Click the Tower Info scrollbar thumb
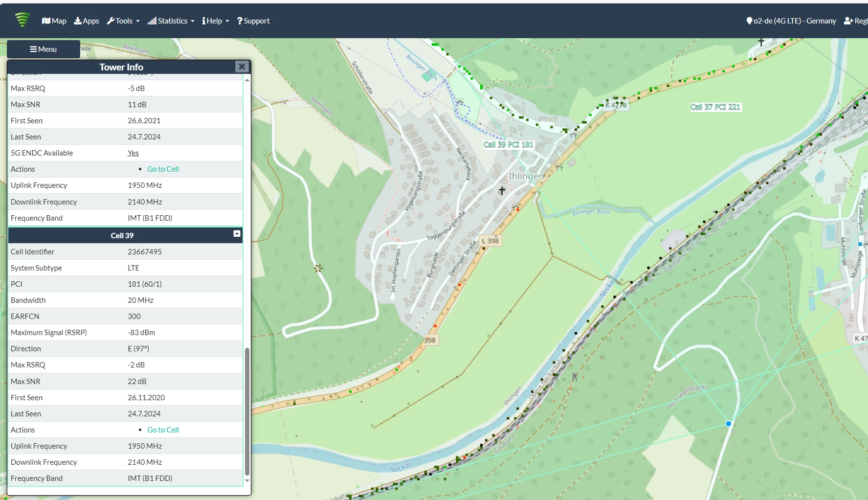Image resolution: width=868 pixels, height=500 pixels. point(247,411)
